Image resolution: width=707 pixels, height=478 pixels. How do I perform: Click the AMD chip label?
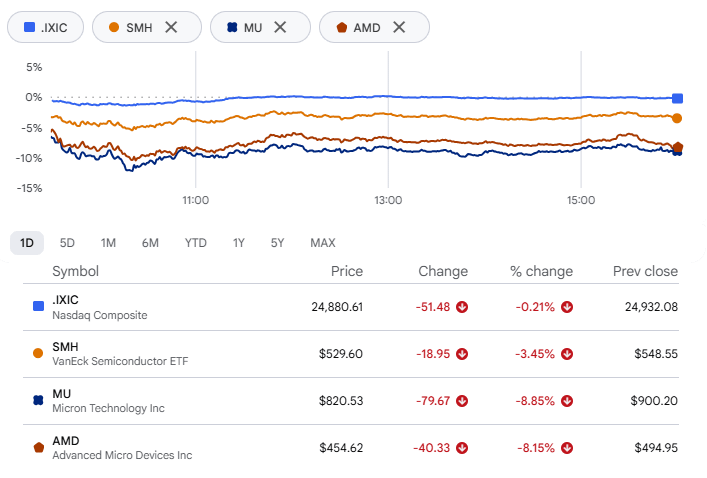tap(367, 28)
